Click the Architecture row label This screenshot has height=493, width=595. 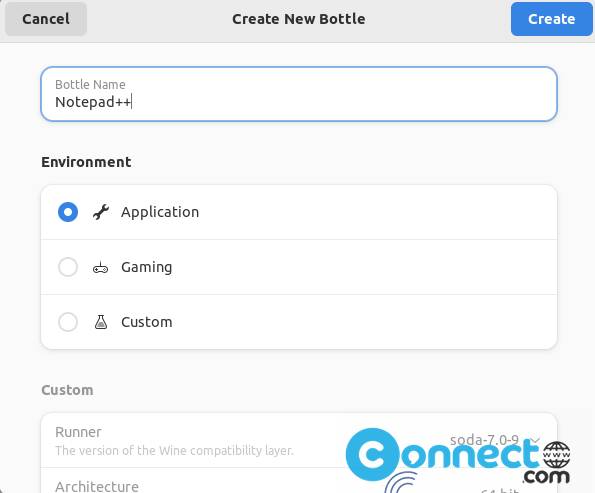pos(97,486)
